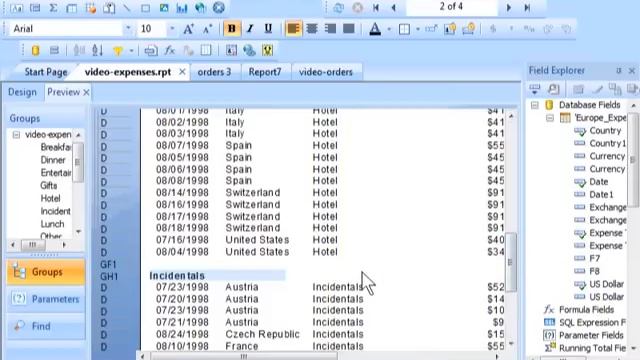Click the Insert Group icon
The width and height of the screenshot is (640, 360).
[35, 8]
